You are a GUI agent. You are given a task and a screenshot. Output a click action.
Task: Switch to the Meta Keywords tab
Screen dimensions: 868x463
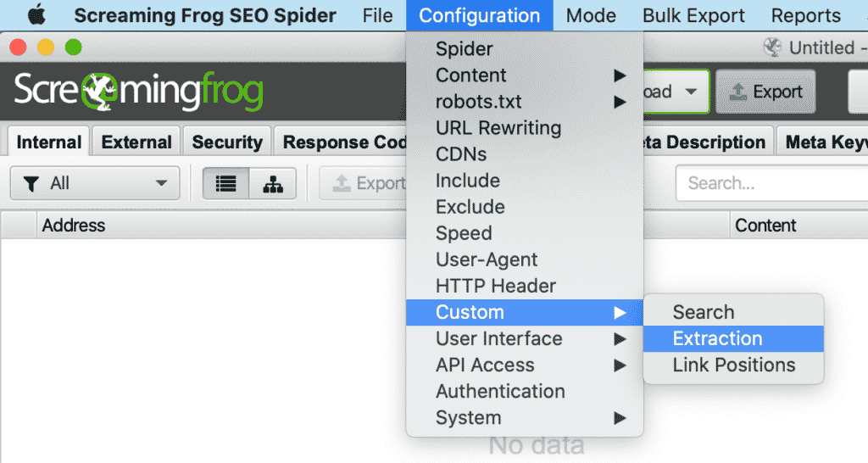tap(823, 142)
